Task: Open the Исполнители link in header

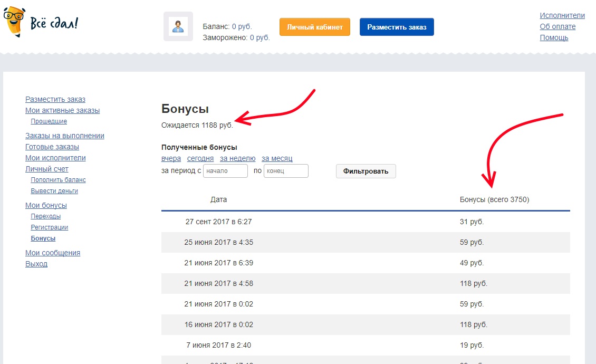Action: click(x=562, y=15)
